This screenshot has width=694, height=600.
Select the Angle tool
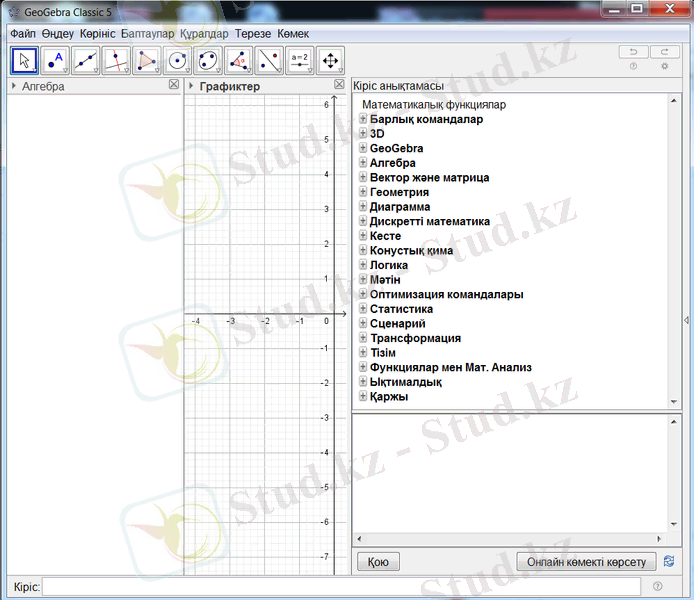coord(239,61)
